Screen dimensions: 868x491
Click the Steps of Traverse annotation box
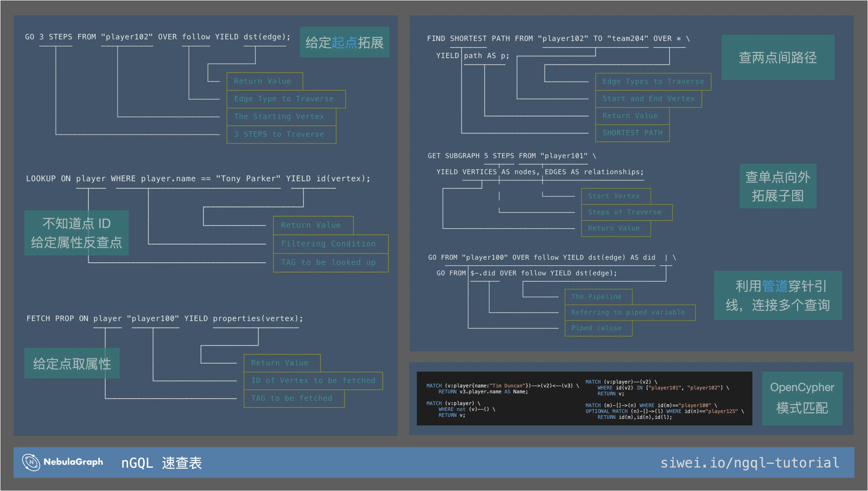(x=626, y=212)
